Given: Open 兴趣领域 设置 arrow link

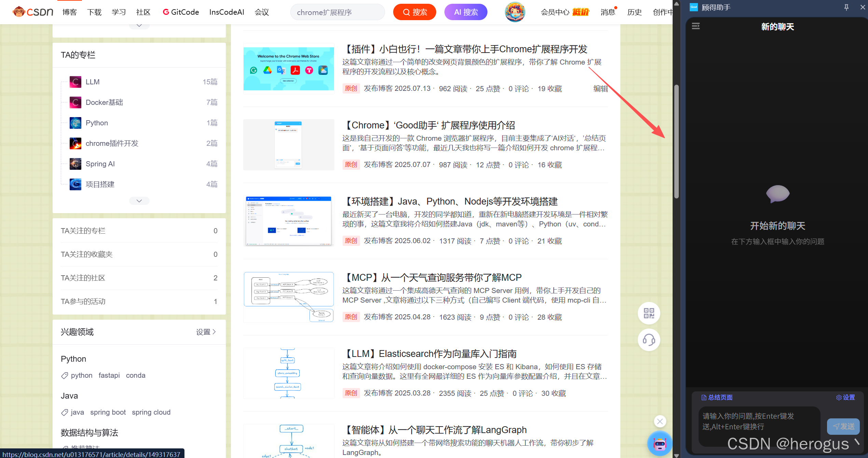Looking at the screenshot, I should coord(206,332).
